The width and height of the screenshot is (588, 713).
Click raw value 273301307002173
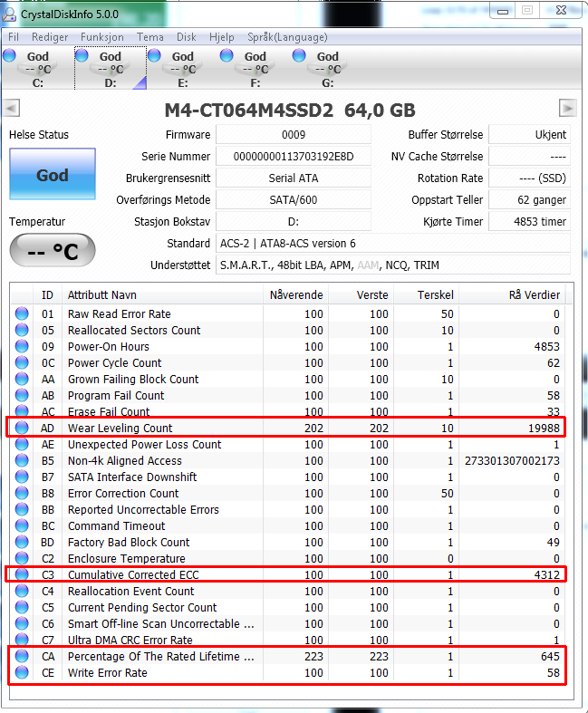click(x=512, y=460)
